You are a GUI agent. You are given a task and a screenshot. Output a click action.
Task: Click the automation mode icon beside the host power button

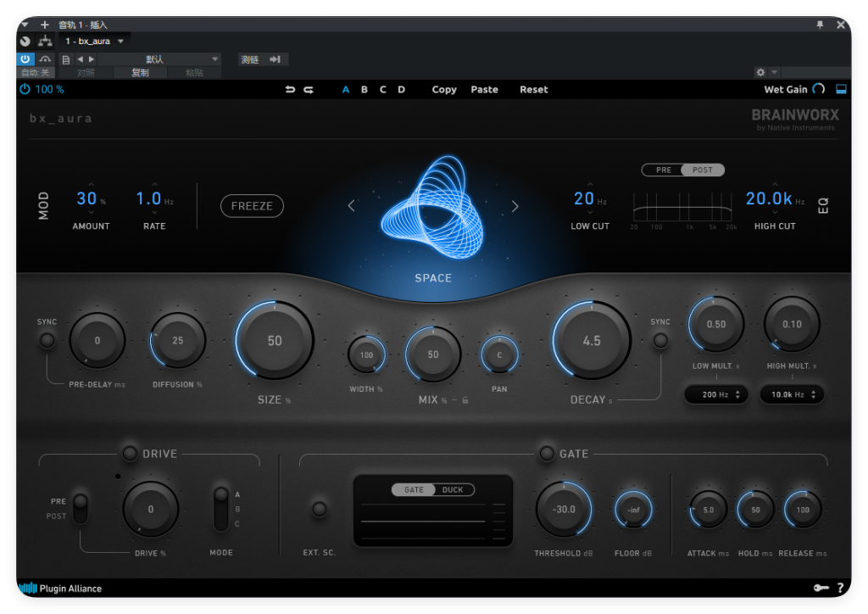pos(45,59)
